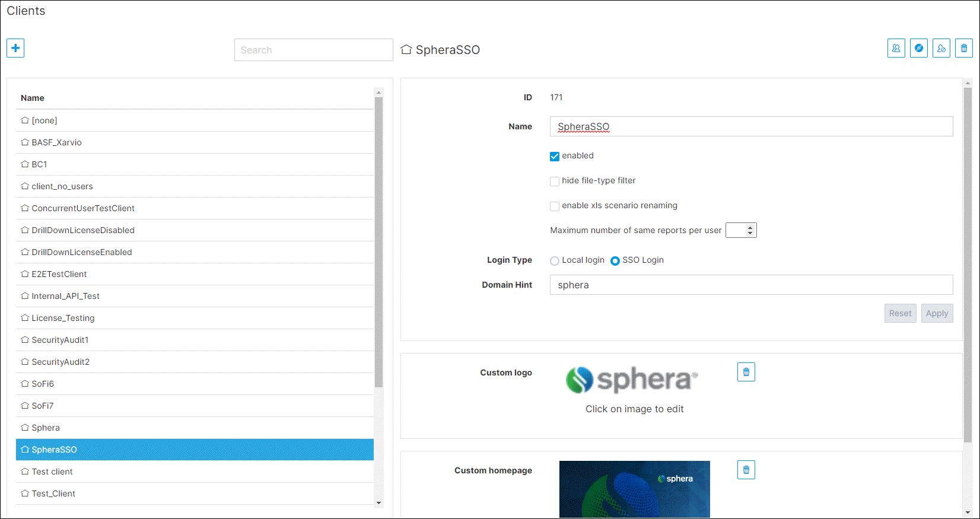Select the BC1 client
Viewport: 980px width, 519px height.
point(195,164)
